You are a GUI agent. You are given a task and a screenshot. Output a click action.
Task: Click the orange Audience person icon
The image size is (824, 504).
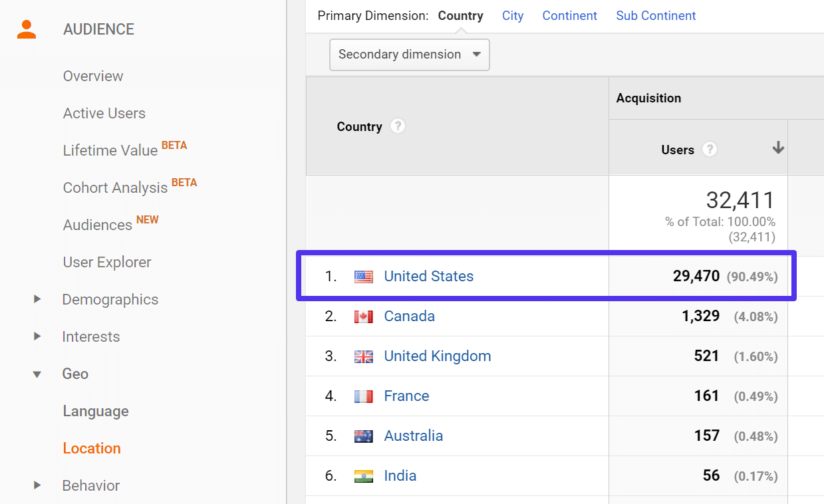(x=27, y=28)
